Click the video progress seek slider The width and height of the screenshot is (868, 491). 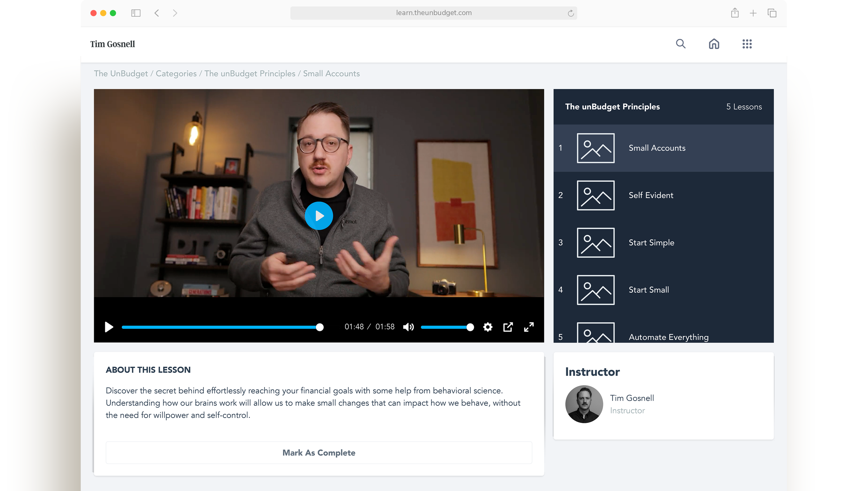(x=222, y=327)
